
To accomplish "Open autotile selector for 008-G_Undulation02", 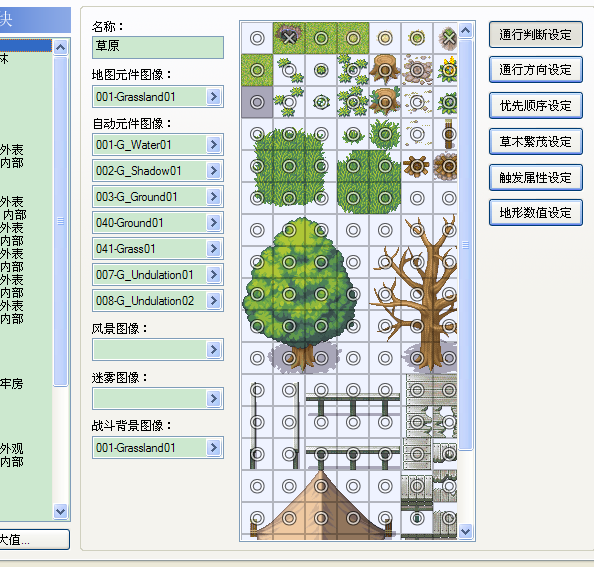I will 214,300.
